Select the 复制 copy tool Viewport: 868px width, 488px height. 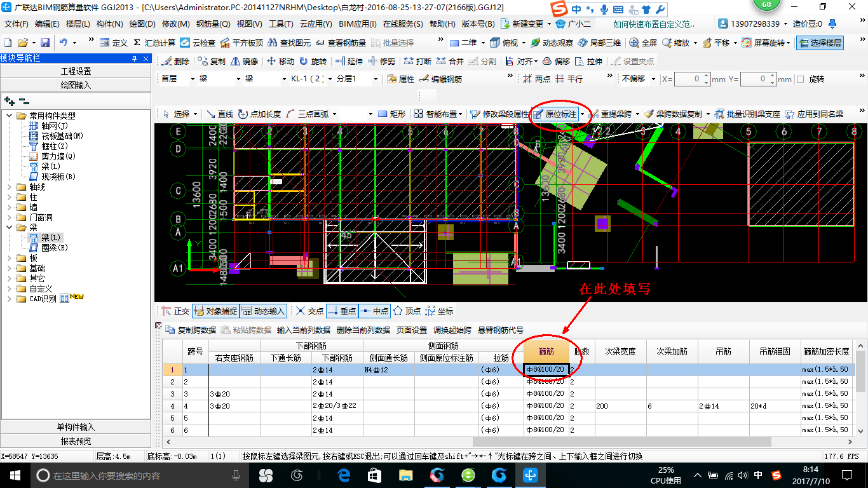(x=212, y=61)
